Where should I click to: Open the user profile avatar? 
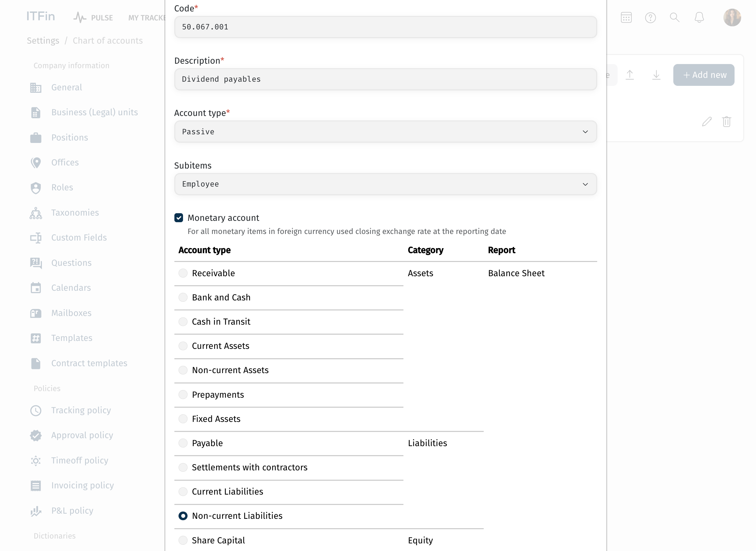tap(732, 17)
